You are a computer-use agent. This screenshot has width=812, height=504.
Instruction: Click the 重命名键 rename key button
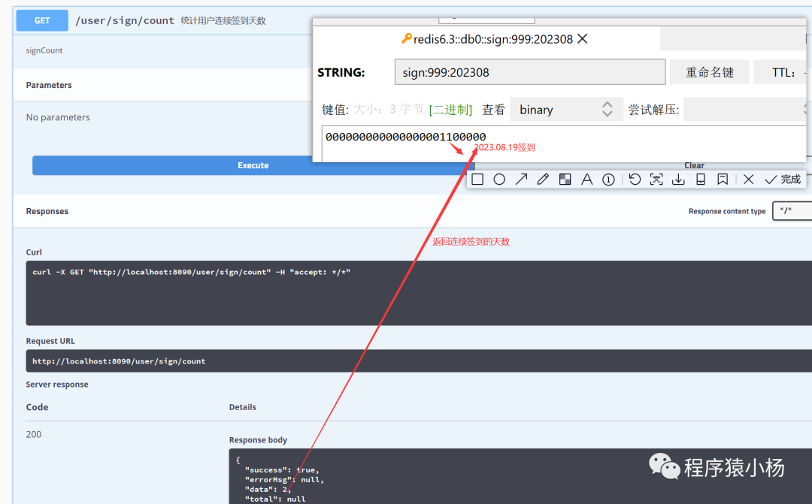[709, 73]
